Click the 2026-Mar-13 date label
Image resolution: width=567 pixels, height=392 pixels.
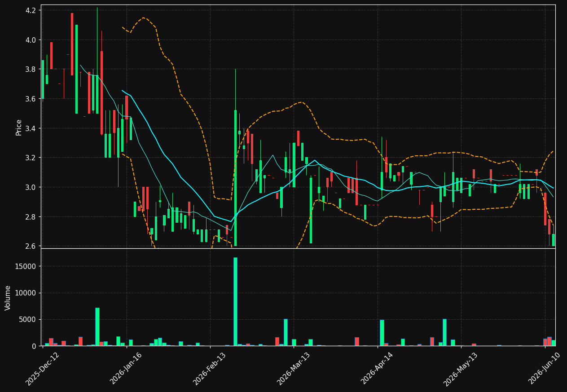pos(294,369)
